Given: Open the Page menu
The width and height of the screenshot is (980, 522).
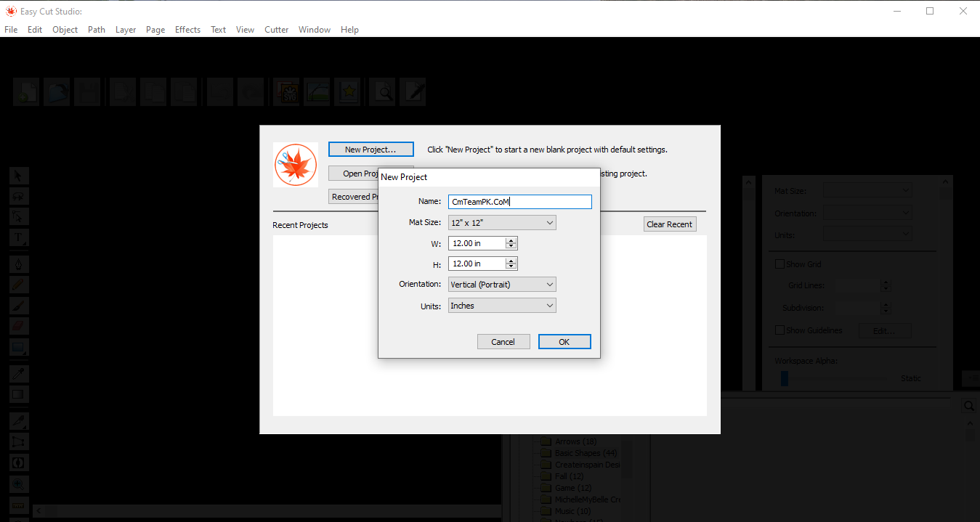Looking at the screenshot, I should (155, 30).
